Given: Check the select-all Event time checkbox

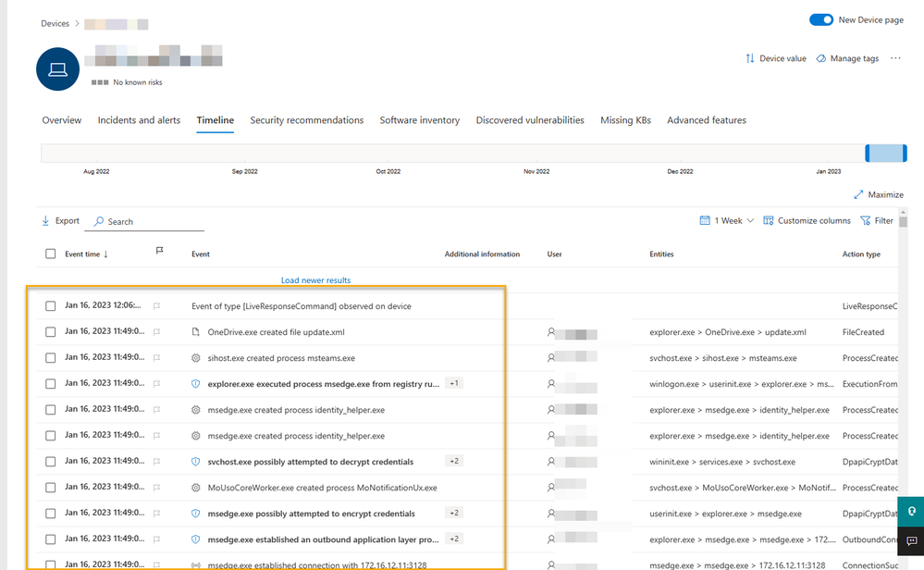Looking at the screenshot, I should [x=51, y=254].
